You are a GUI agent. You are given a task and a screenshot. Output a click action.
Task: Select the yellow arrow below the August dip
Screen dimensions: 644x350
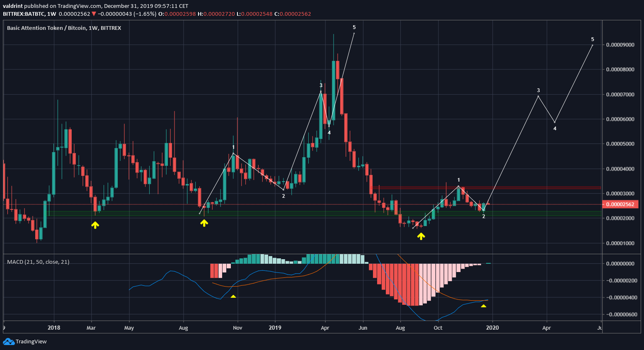204,223
